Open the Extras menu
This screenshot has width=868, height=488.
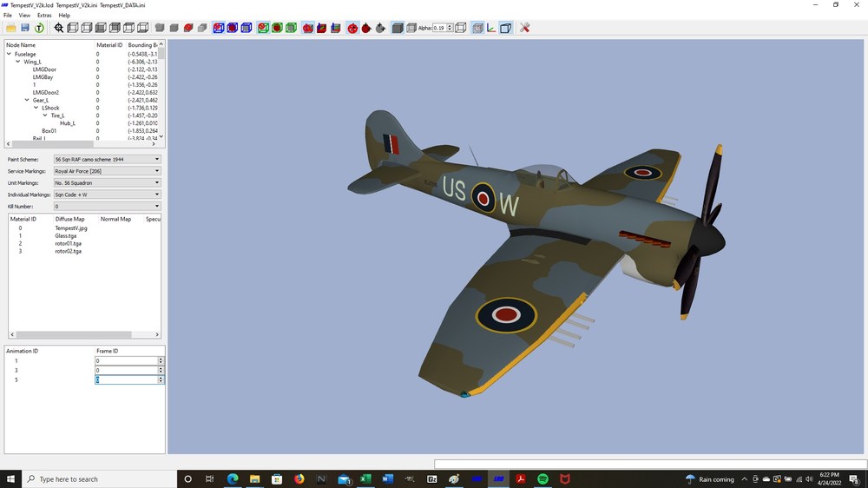44,16
